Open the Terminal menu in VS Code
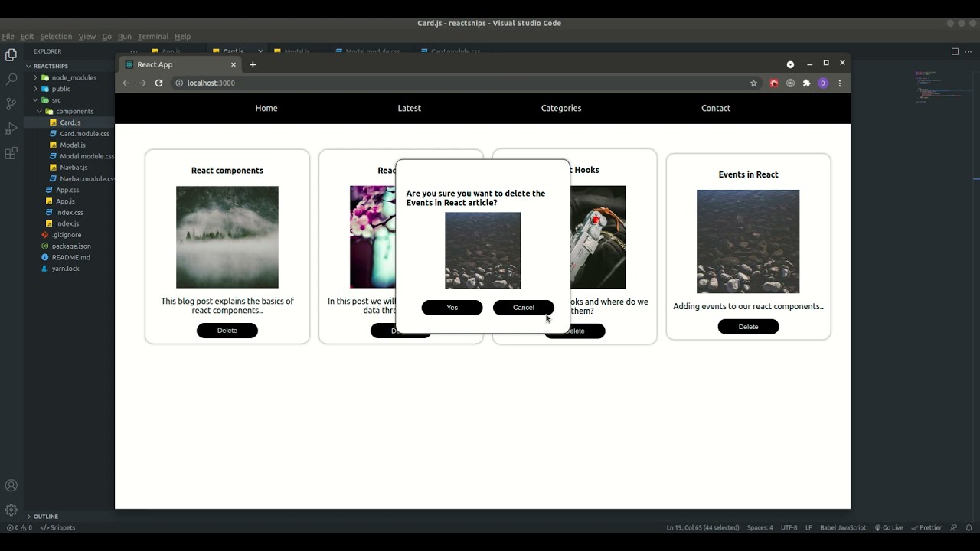The image size is (980, 551). (x=153, y=36)
